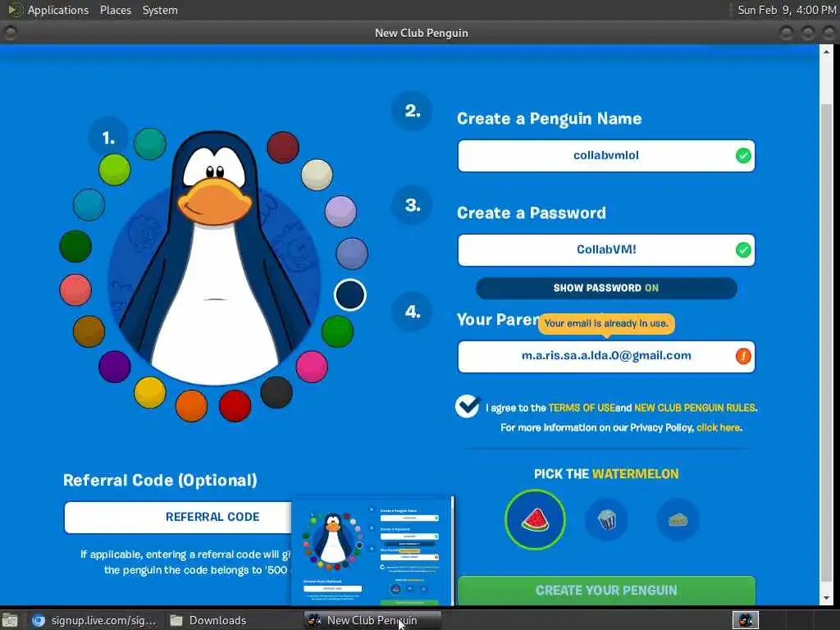Choose the selected navy blue color
Image resolution: width=840 pixels, height=630 pixels.
350,294
